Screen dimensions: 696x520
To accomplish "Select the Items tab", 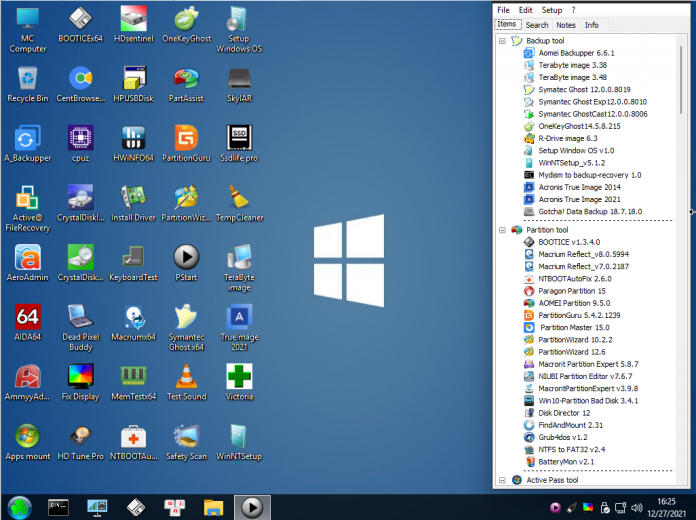I will (x=507, y=24).
